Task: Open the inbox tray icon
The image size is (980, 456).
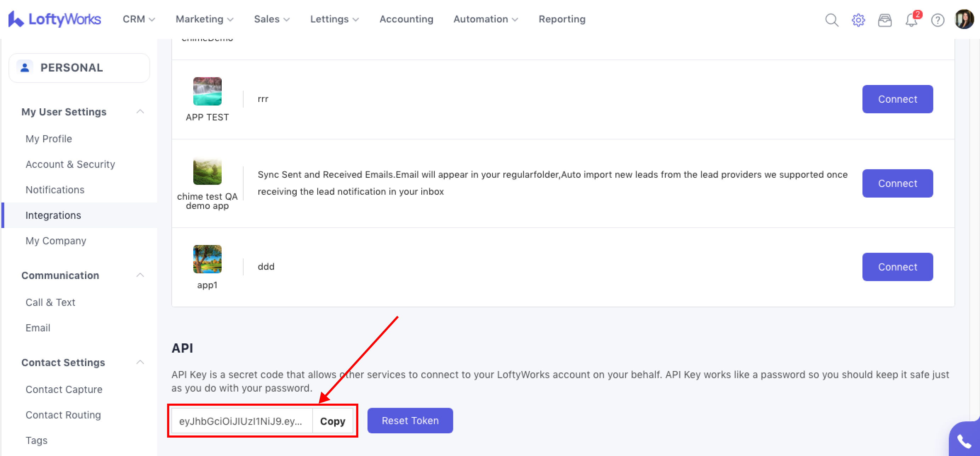Action: (884, 20)
